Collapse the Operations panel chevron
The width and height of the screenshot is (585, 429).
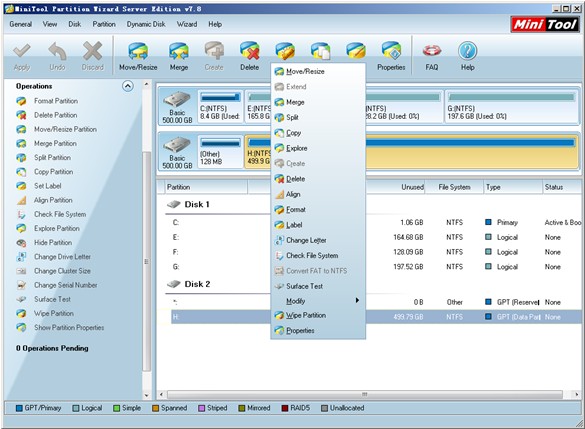[128, 87]
